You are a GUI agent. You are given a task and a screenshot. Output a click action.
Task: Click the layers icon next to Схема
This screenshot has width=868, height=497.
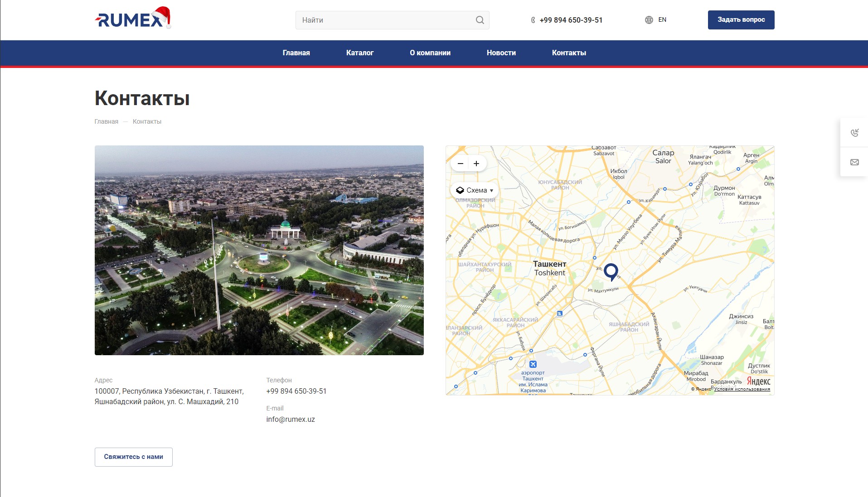tap(460, 190)
